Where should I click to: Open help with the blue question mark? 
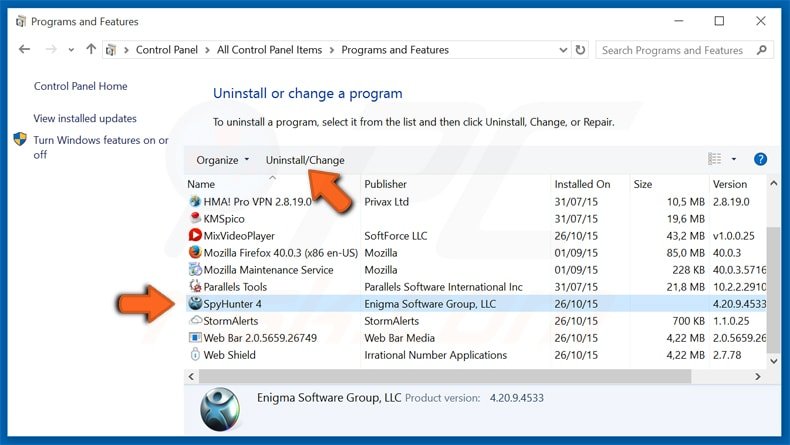pyautogui.click(x=760, y=159)
